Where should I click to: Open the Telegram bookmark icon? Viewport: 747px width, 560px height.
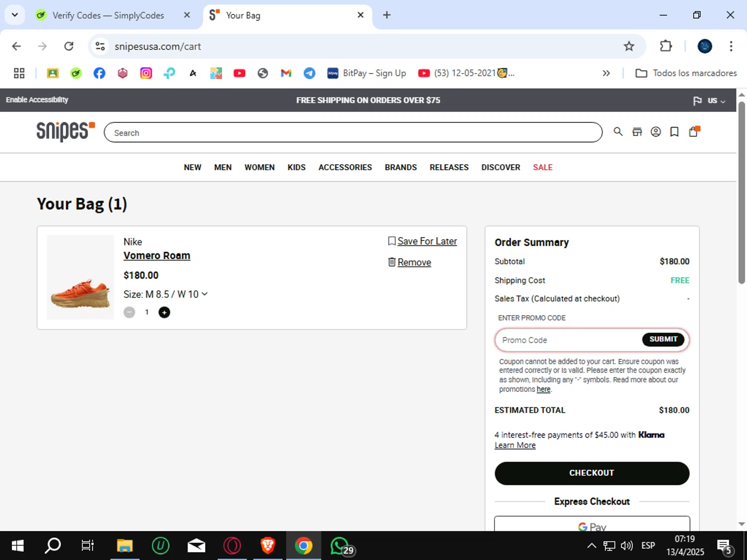pyautogui.click(x=309, y=73)
